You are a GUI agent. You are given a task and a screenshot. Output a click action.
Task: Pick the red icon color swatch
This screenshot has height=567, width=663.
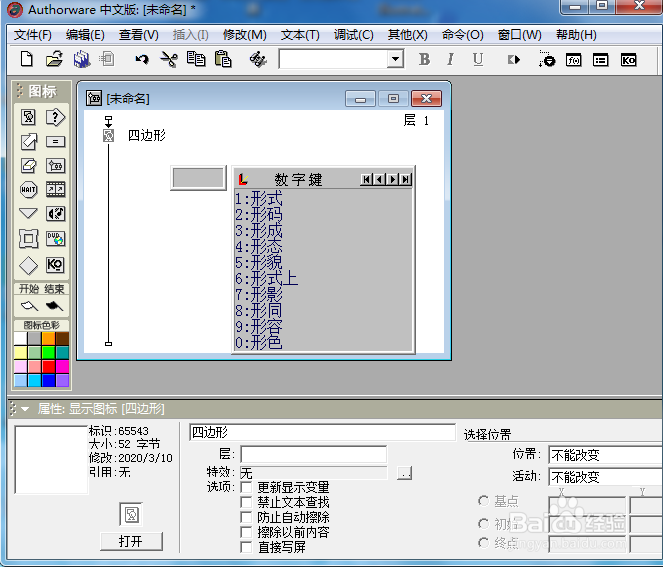pos(48,366)
